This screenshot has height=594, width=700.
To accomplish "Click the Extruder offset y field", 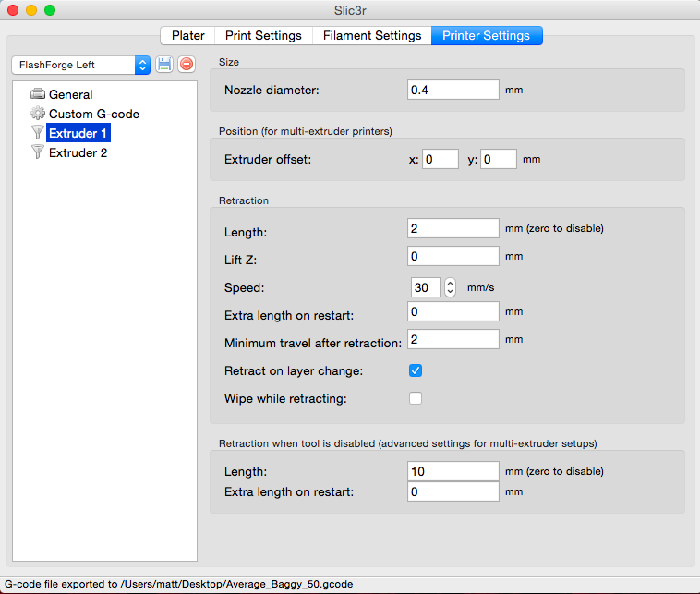I will click(x=498, y=159).
